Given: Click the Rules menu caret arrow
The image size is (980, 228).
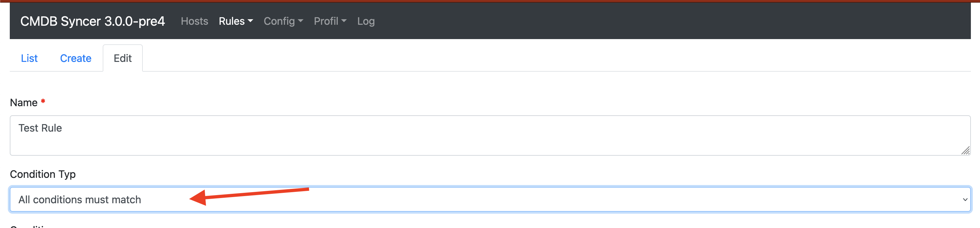Looking at the screenshot, I should pyautogui.click(x=250, y=21).
